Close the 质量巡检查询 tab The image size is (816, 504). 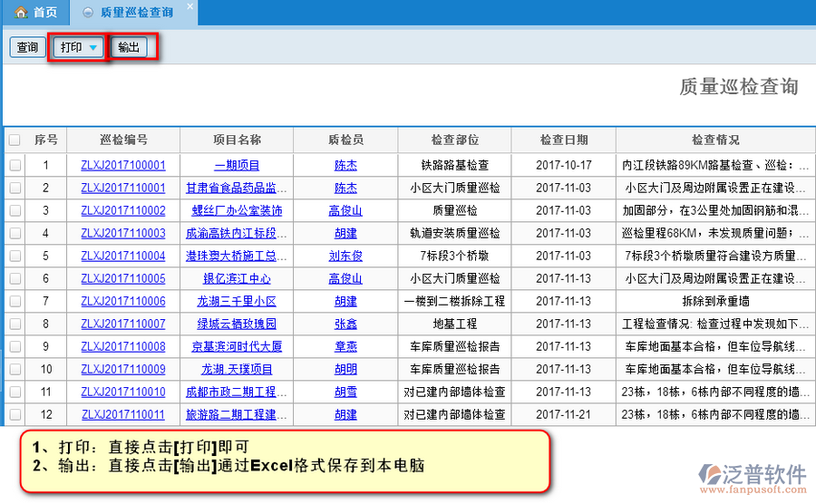189,7
